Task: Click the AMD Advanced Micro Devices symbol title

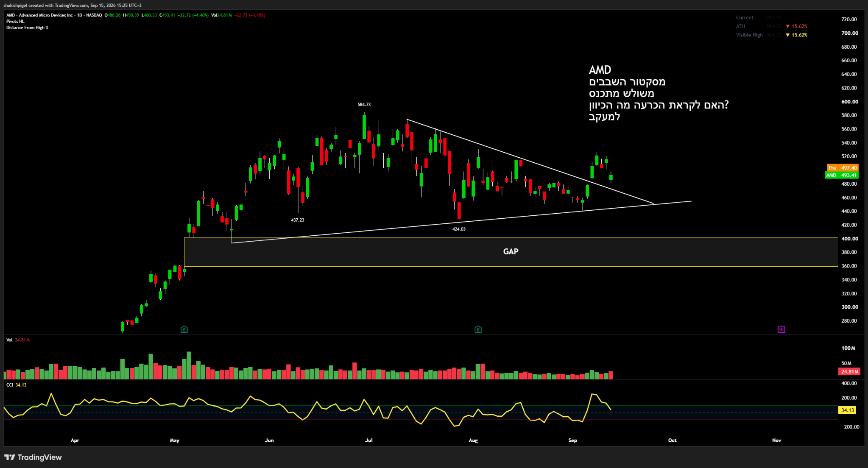Action: 54,15
